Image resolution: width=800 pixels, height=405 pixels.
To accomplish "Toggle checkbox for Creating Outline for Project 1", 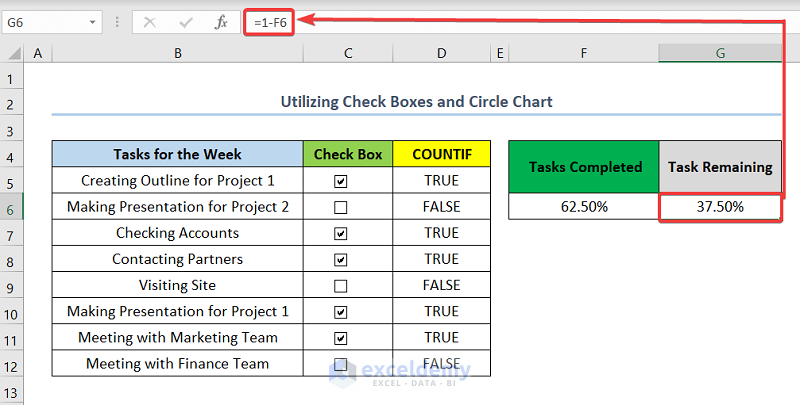I will [x=341, y=181].
